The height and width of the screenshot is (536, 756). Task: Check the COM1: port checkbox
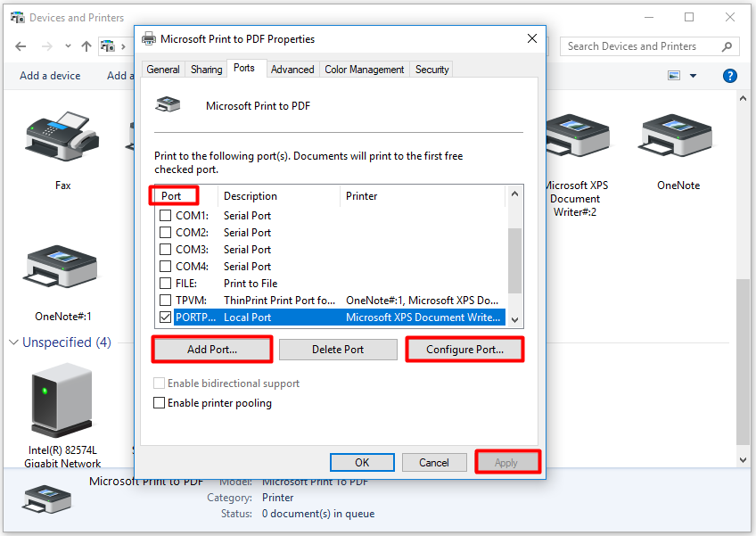click(166, 215)
